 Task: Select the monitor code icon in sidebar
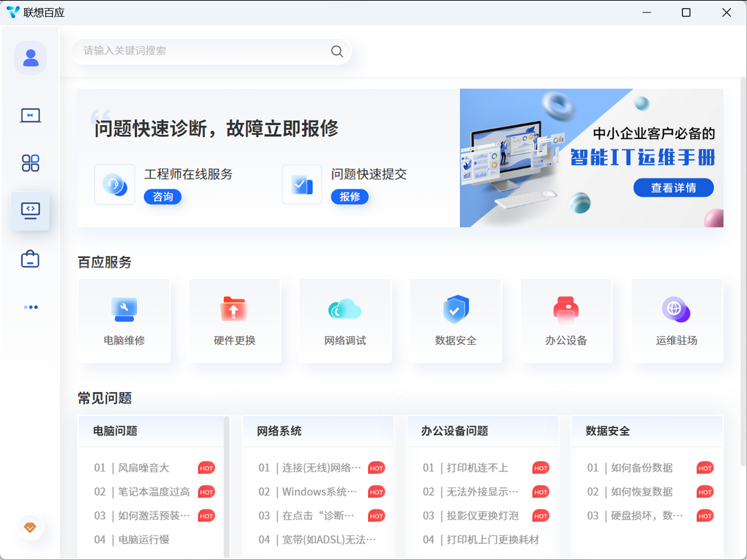point(30,210)
